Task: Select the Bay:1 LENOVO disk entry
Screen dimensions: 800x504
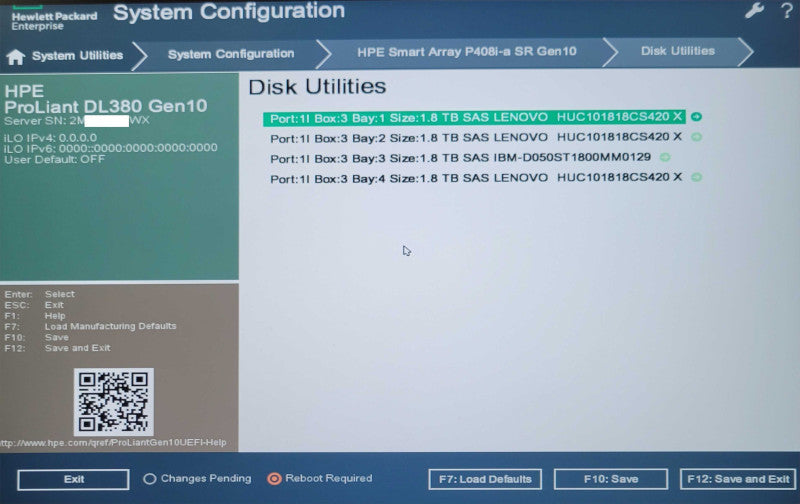Action: [474, 117]
